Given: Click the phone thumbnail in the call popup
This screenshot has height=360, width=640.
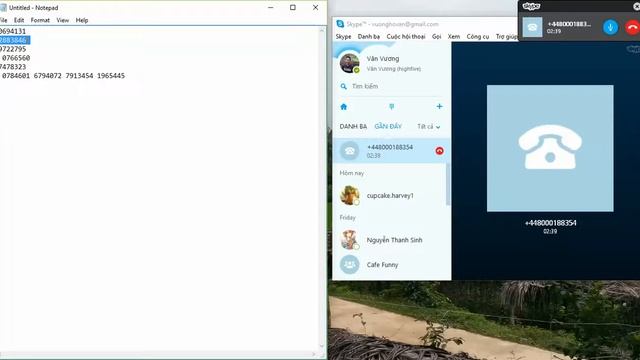Looking at the screenshot, I should 533,27.
